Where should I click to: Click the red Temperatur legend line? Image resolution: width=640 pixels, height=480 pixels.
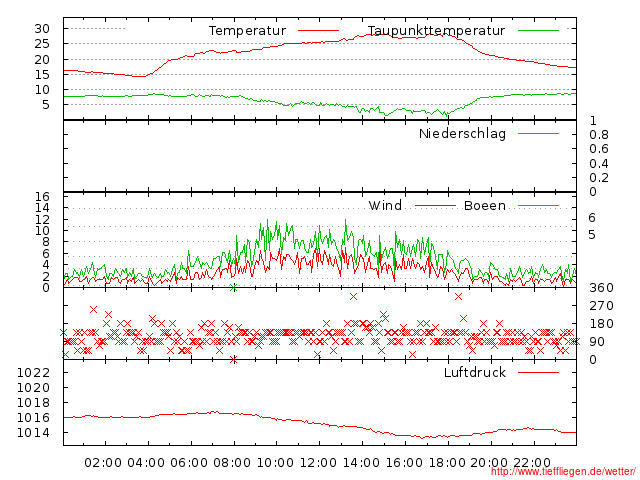(x=318, y=31)
